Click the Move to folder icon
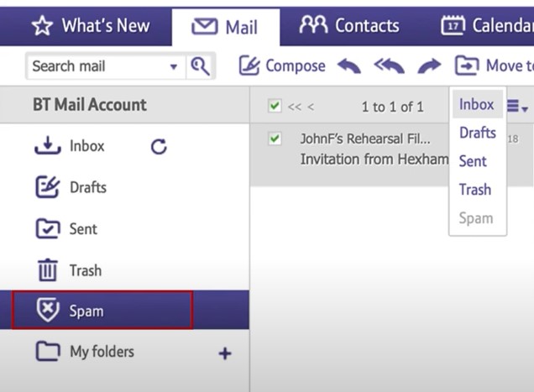Screen dimensions: 534x392 [467, 65]
